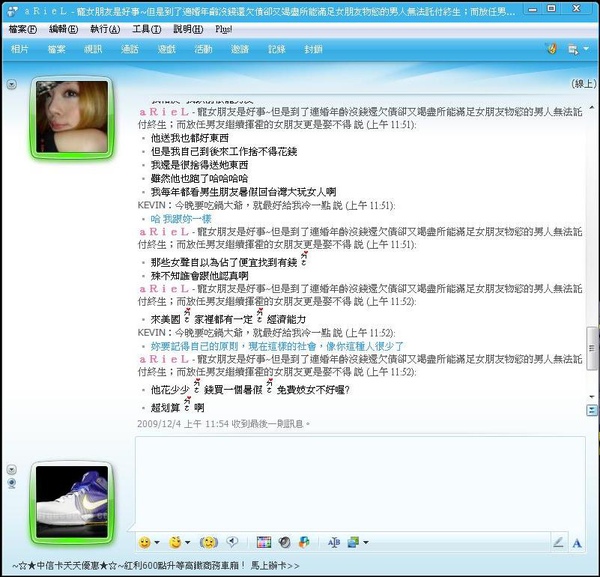
Task: Open 記錄 chat history
Action: pyautogui.click(x=277, y=49)
